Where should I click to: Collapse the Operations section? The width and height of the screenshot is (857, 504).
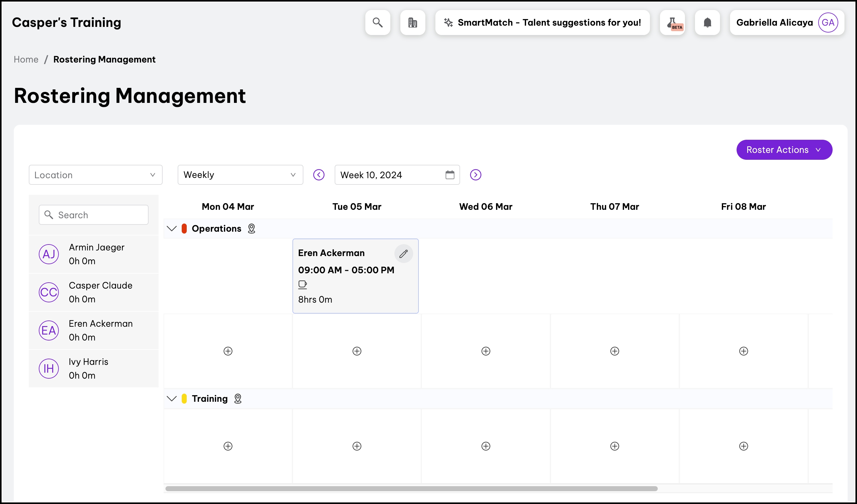coord(172,228)
